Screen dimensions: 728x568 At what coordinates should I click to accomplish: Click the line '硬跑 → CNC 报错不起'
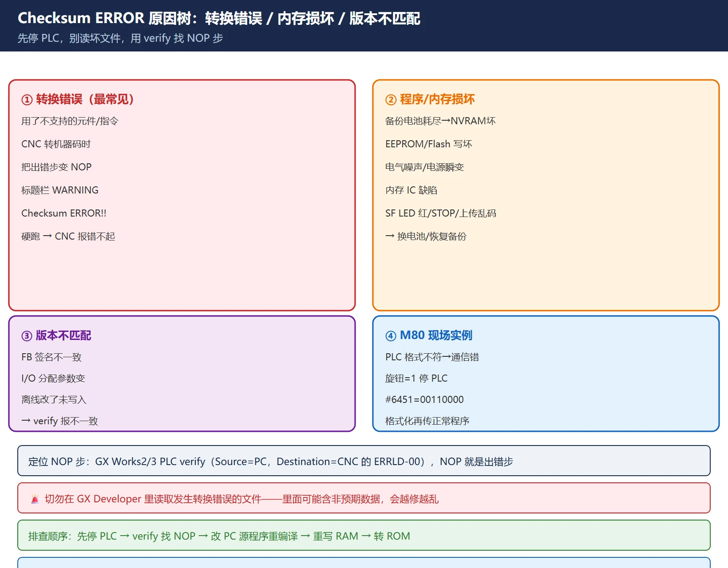coord(68,236)
